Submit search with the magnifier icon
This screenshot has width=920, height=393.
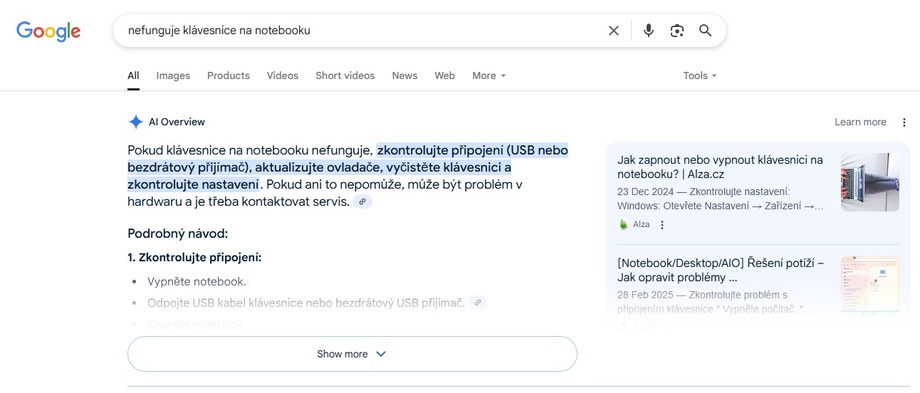point(705,31)
